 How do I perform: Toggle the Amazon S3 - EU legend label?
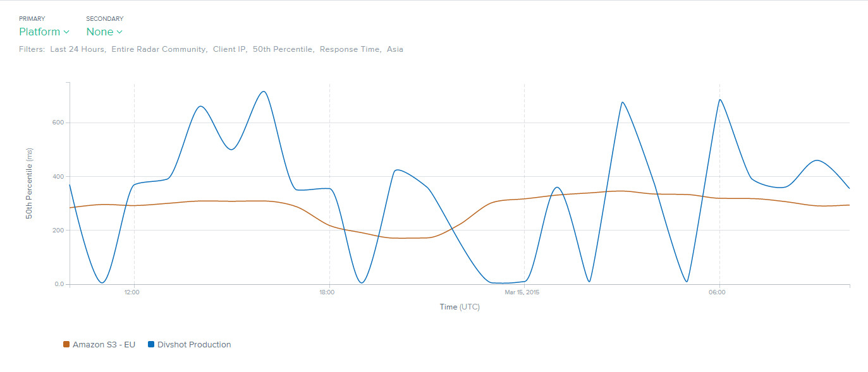[104, 345]
